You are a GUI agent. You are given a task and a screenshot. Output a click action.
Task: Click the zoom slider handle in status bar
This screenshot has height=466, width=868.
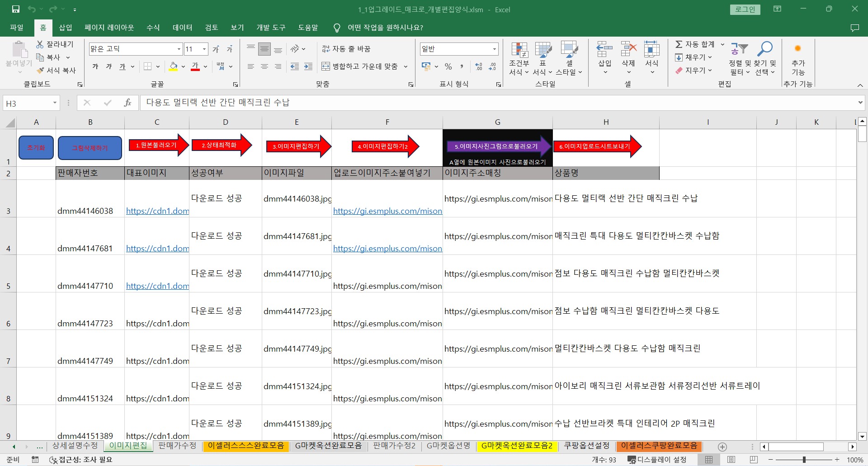(804, 460)
